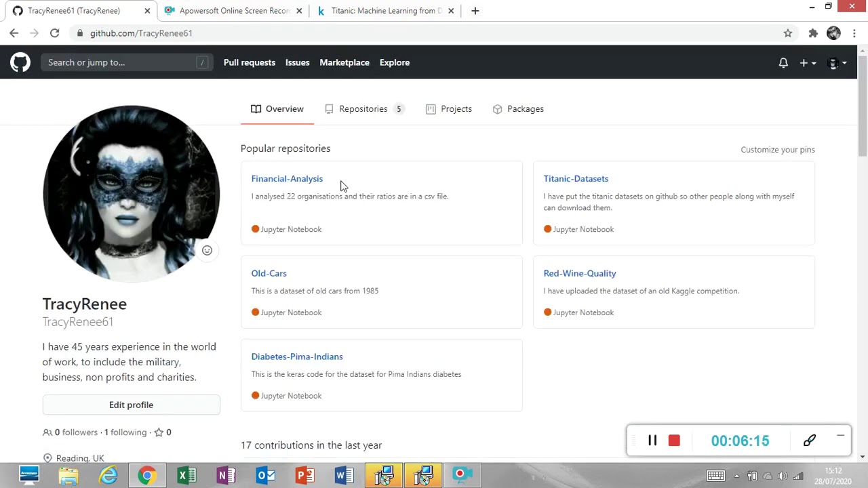868x488 pixels.
Task: Switch to Titanic Machine Learning tab
Action: [385, 11]
